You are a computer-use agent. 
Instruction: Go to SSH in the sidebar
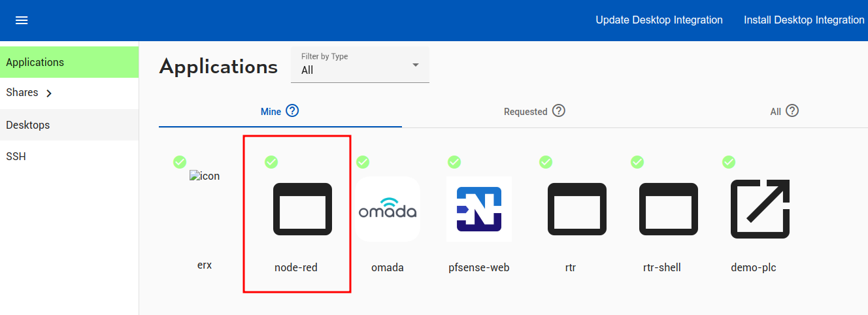(x=16, y=157)
